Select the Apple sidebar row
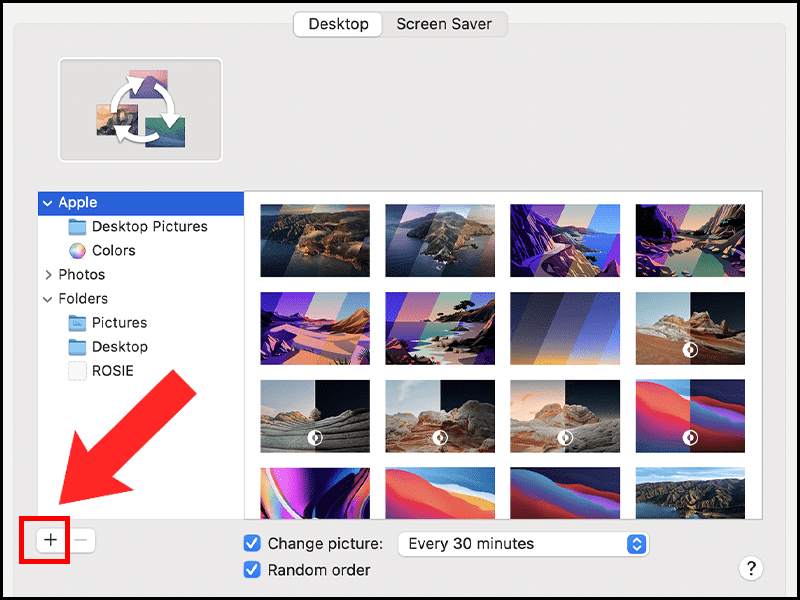 (x=141, y=203)
